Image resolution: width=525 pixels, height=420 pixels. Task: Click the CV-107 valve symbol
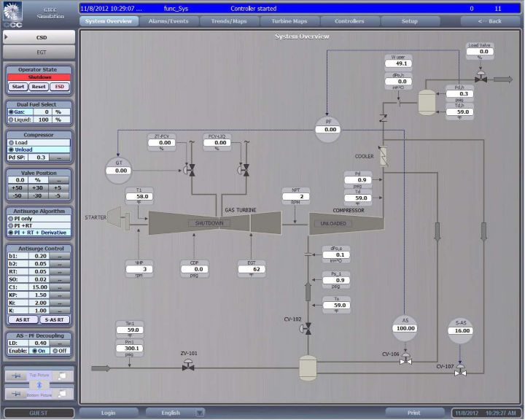(460, 372)
